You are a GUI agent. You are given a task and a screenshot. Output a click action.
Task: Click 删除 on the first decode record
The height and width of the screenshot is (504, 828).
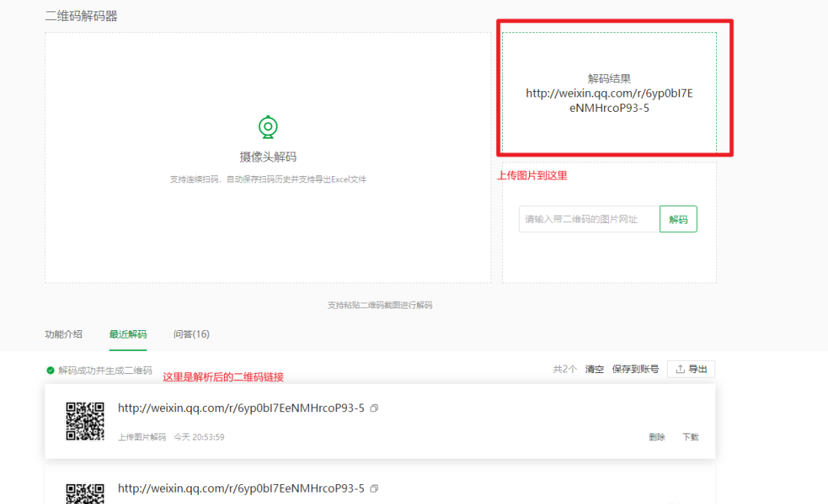coord(656,437)
